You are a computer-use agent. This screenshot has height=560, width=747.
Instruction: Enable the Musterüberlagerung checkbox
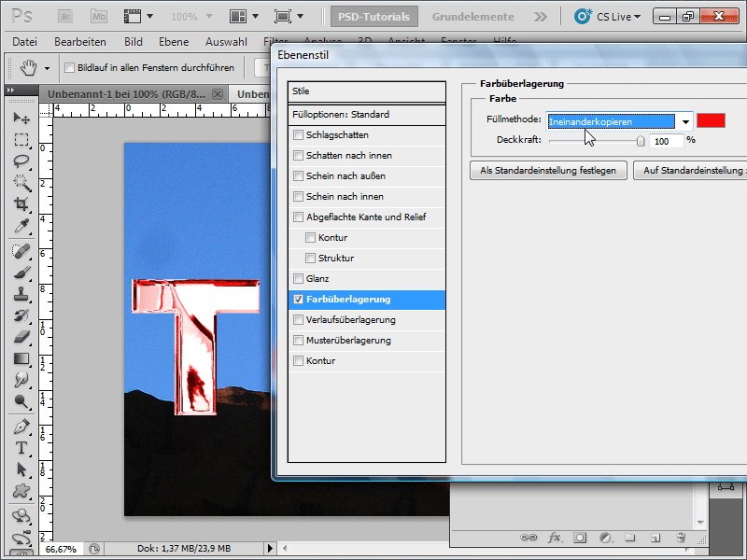(298, 340)
